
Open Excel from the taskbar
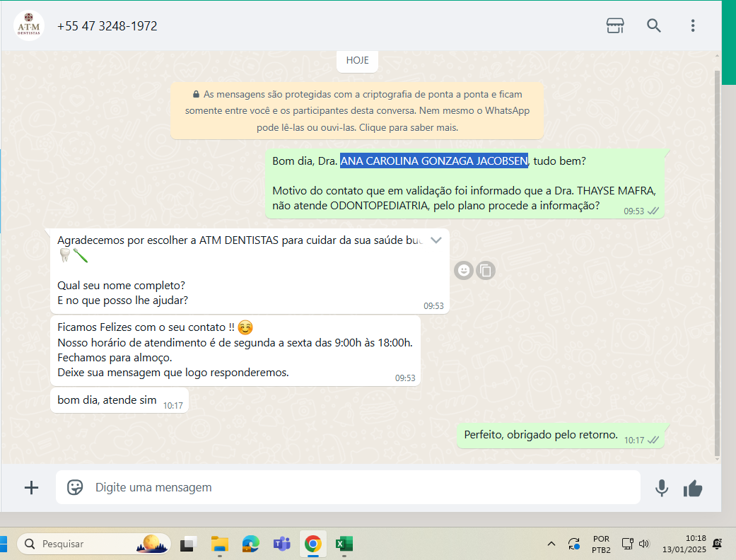pos(344,544)
